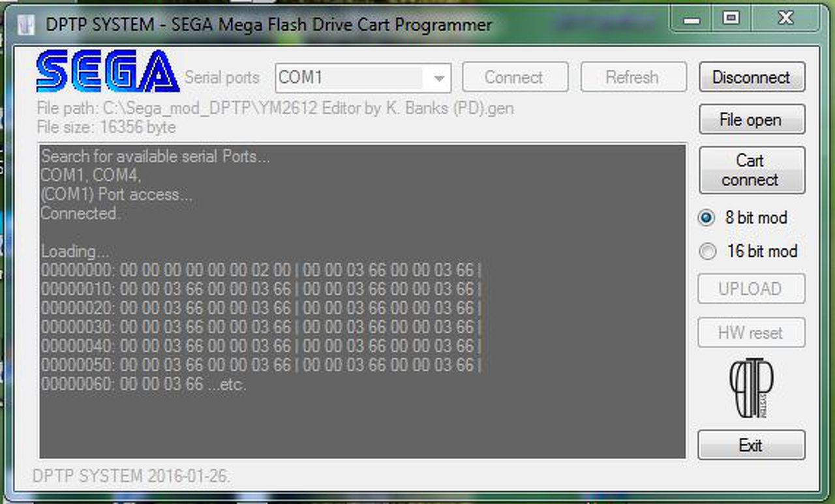Exit the cart programmer

coord(751,445)
